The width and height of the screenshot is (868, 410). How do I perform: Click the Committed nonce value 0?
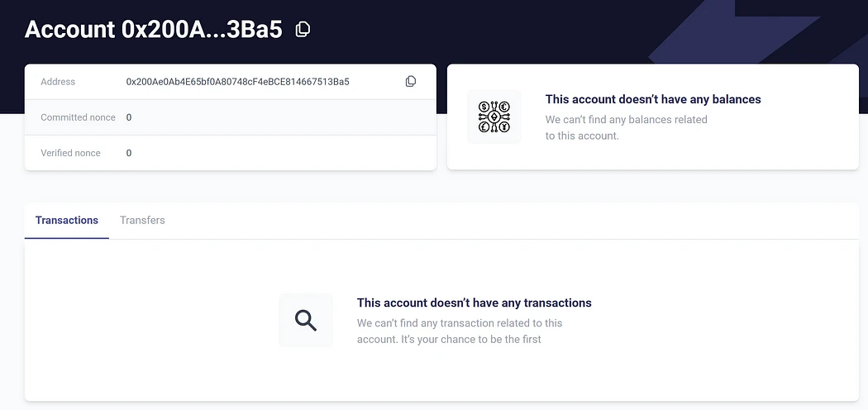tap(129, 117)
